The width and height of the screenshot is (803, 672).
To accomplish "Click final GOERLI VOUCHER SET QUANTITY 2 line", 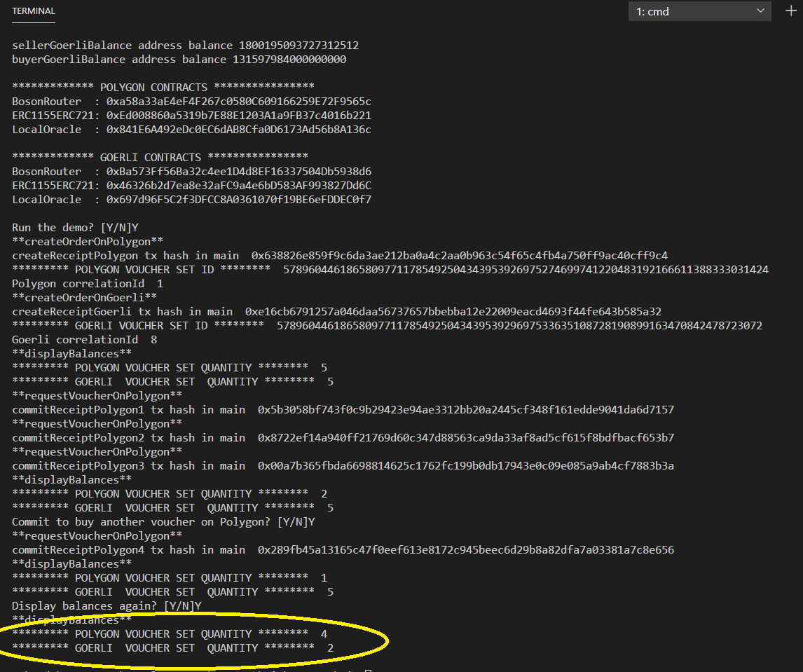I will [x=172, y=648].
